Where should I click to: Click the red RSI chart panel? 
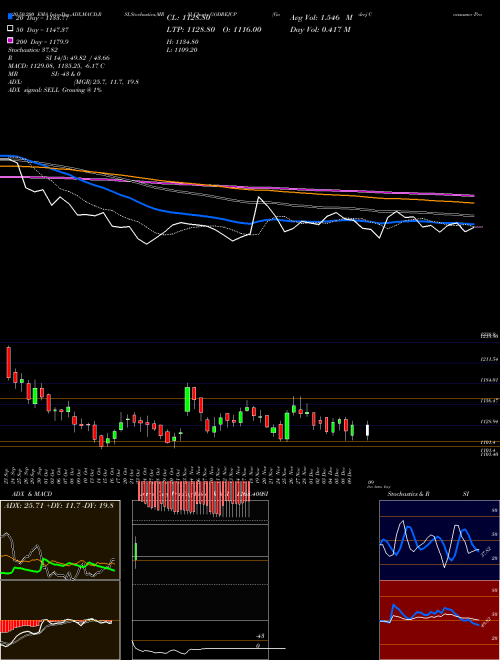pos(439,620)
